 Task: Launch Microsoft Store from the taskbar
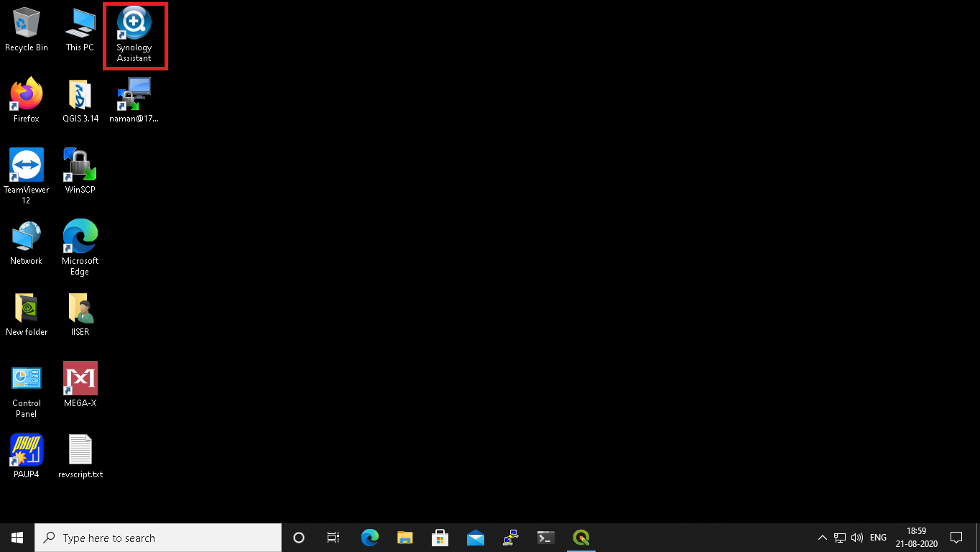pyautogui.click(x=440, y=538)
